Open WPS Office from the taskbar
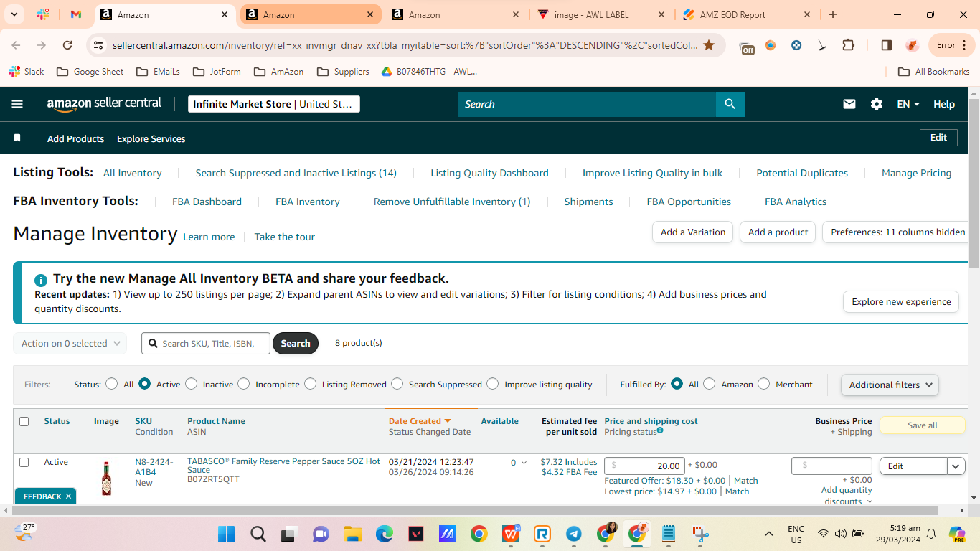The width and height of the screenshot is (980, 551). [511, 534]
